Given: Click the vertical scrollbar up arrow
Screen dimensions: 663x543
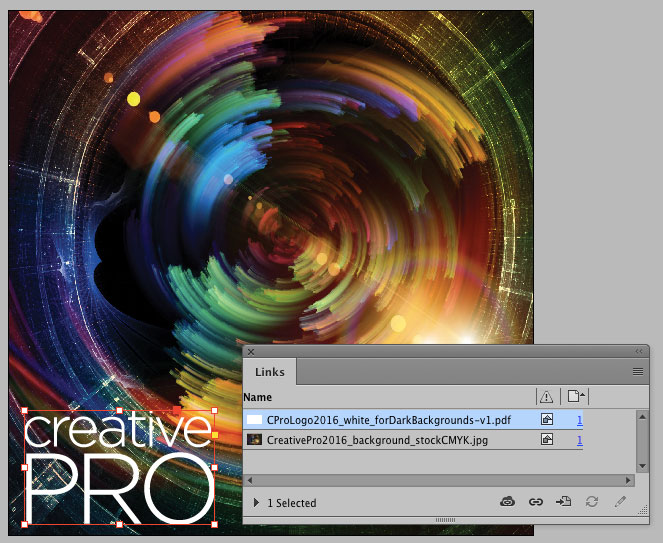Looking at the screenshot, I should pyautogui.click(x=642, y=417).
